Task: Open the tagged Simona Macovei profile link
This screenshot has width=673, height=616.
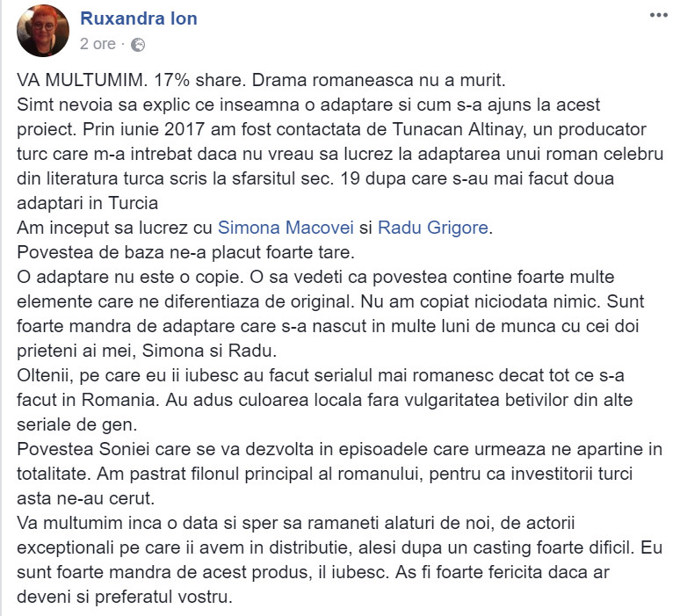Action: pos(286,228)
